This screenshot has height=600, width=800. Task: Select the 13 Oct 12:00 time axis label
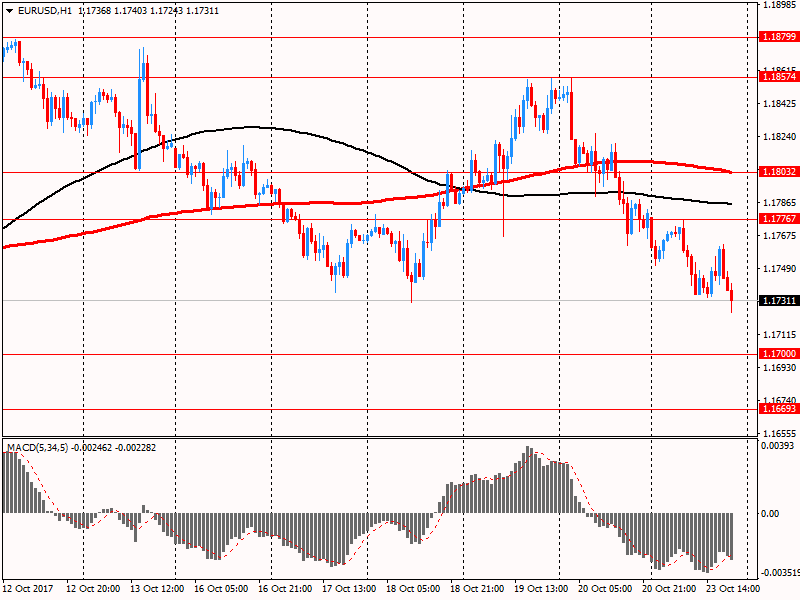157,588
